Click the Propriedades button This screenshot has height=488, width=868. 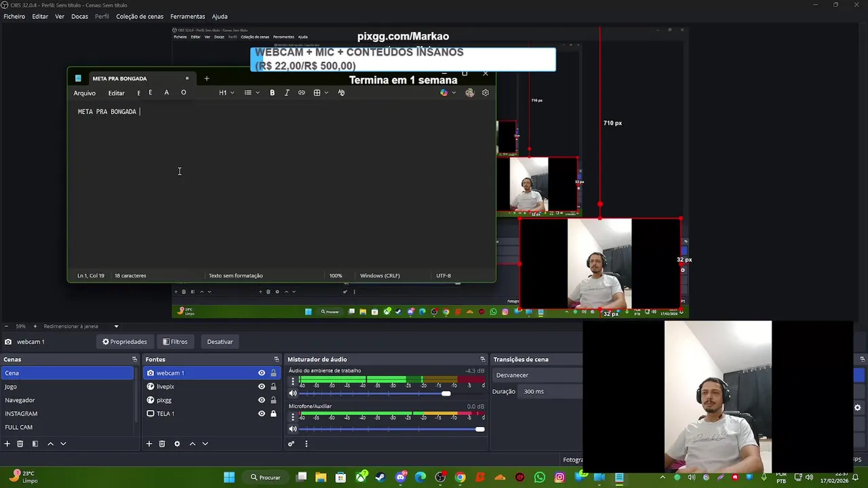pos(125,342)
